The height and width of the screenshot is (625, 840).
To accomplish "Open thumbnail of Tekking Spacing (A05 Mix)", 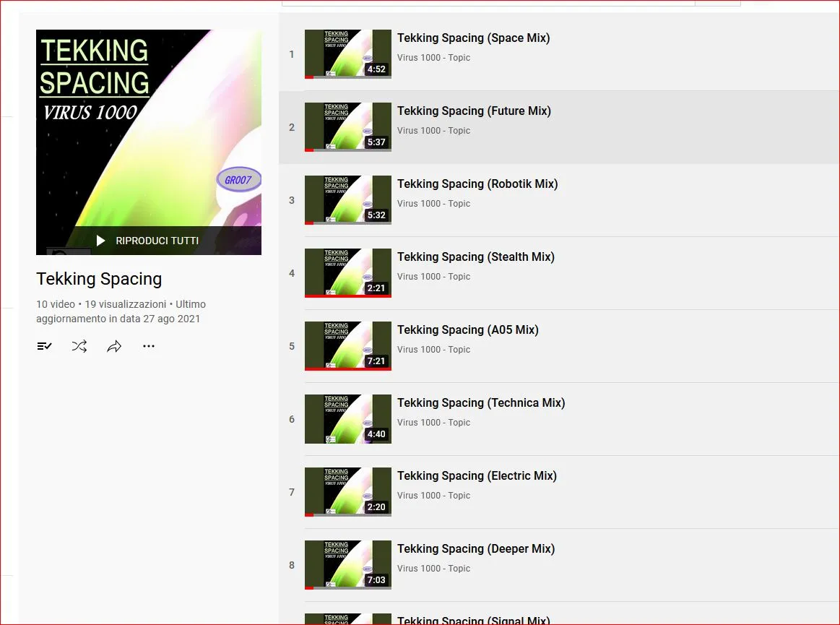I will tap(347, 345).
